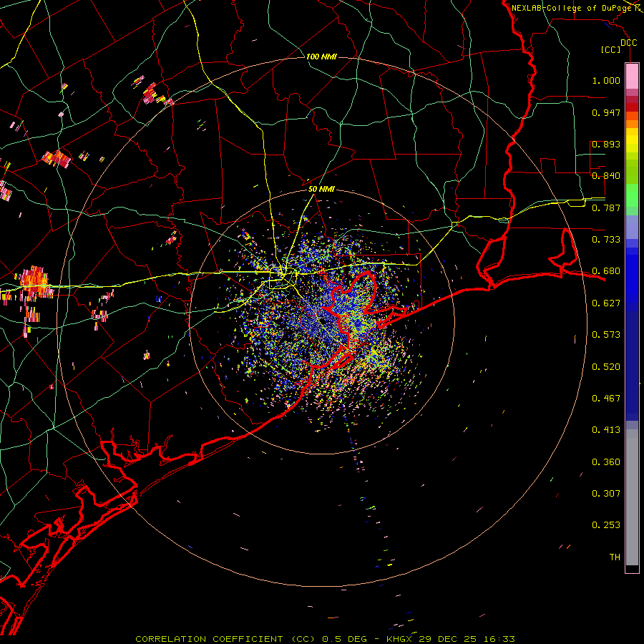Select the TH threshold label
The image size is (644, 644).
pyautogui.click(x=615, y=557)
